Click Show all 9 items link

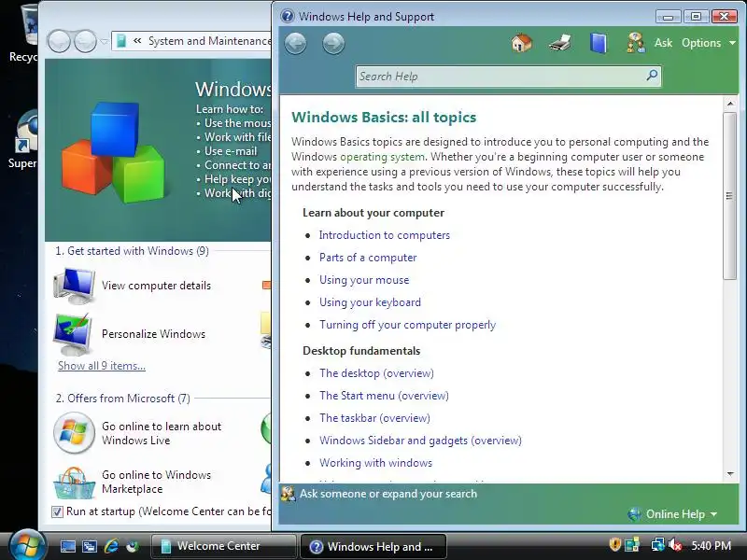click(x=102, y=366)
